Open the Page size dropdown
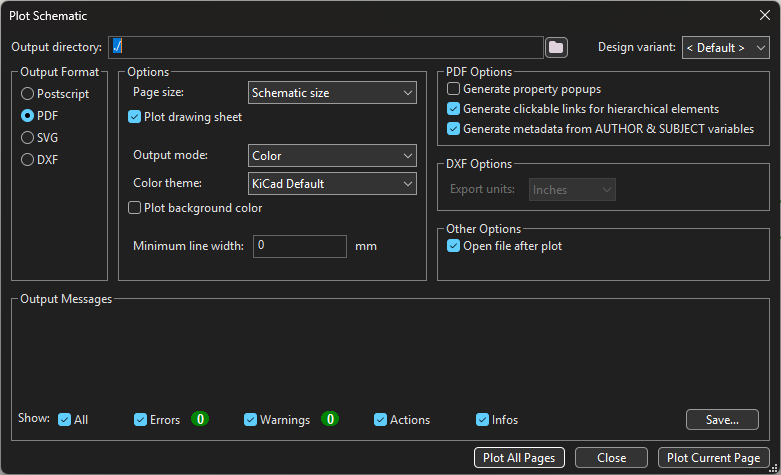The height and width of the screenshot is (475, 781). 332,93
